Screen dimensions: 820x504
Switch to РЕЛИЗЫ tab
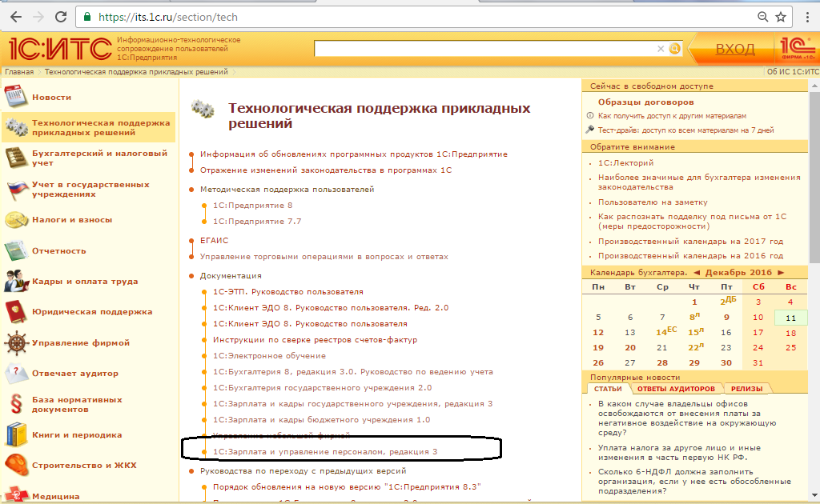[747, 389]
